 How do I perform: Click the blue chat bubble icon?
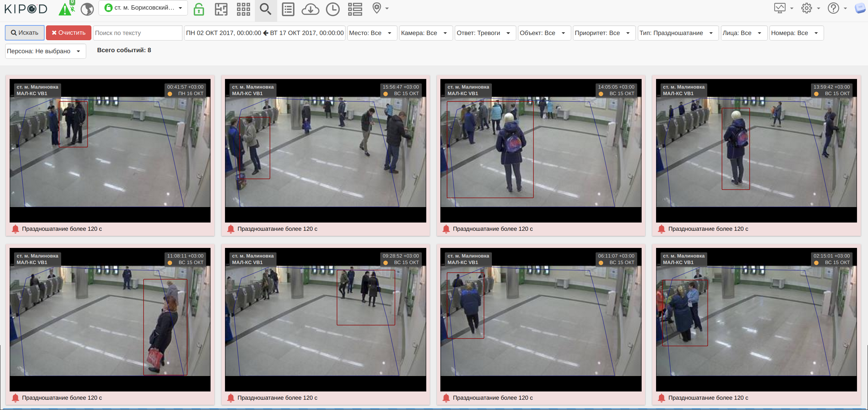(x=860, y=8)
